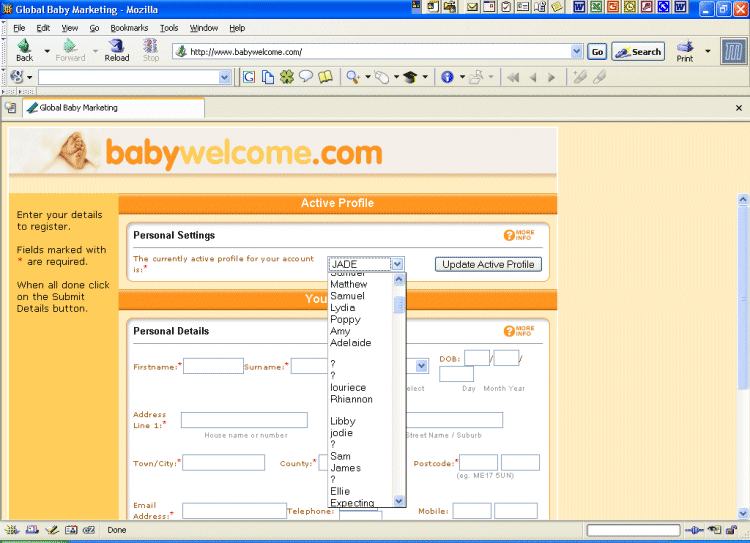750x543 pixels.
Task: Click the Composer icon in status bar
Action: [x=52, y=530]
